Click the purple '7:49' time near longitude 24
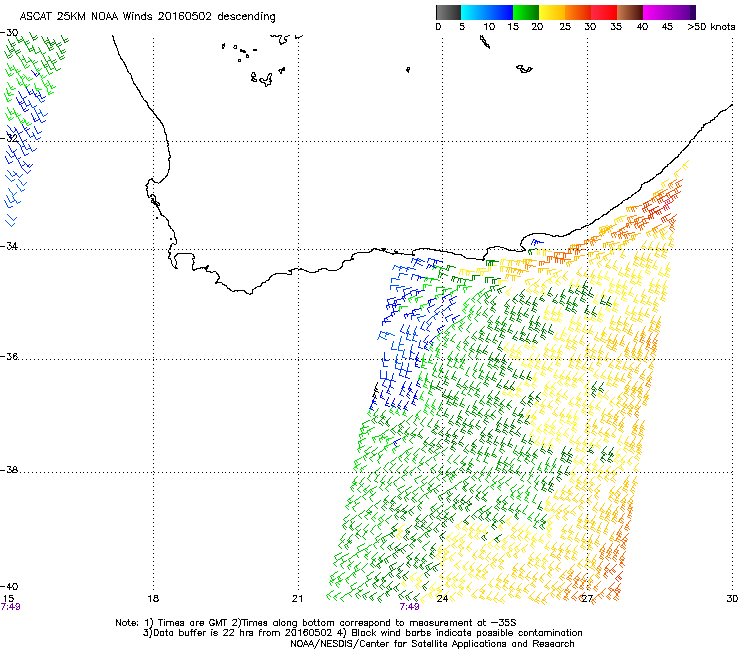Viewport: 740px width, 650px height. pyautogui.click(x=409, y=607)
